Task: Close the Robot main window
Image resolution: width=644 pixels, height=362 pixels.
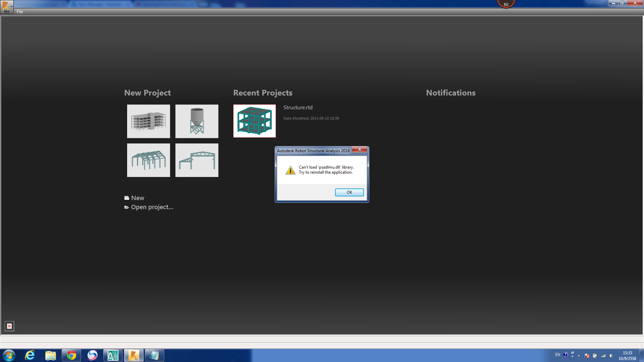Action: point(635,3)
